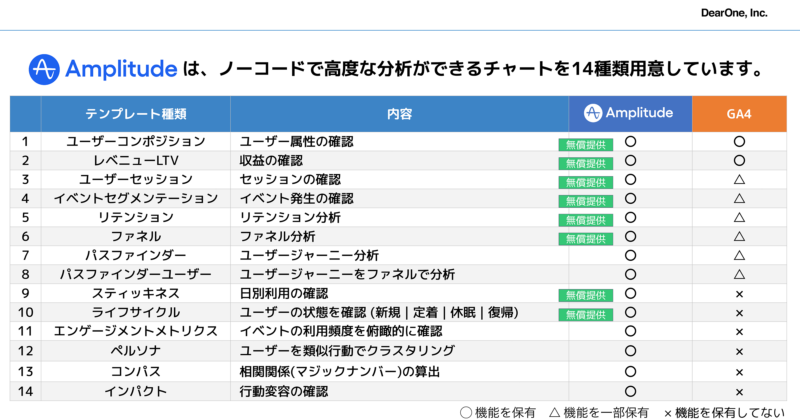Click the GA4 cross mark for コンパス
The image size is (800, 420).
click(x=739, y=373)
